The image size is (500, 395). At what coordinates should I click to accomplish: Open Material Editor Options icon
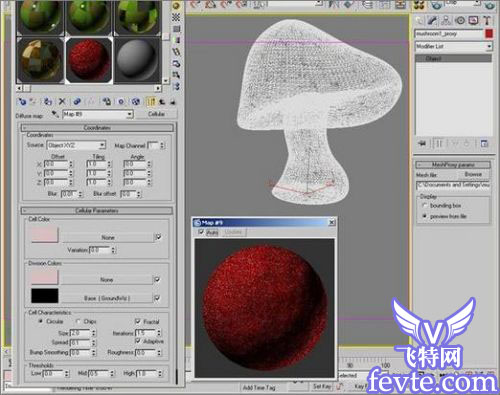(x=176, y=64)
